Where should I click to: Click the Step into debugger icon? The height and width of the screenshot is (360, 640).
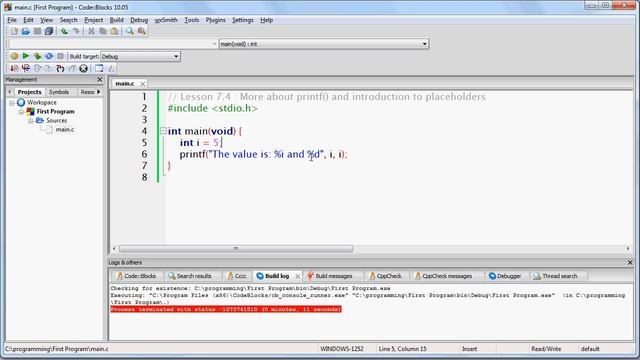tap(60, 69)
